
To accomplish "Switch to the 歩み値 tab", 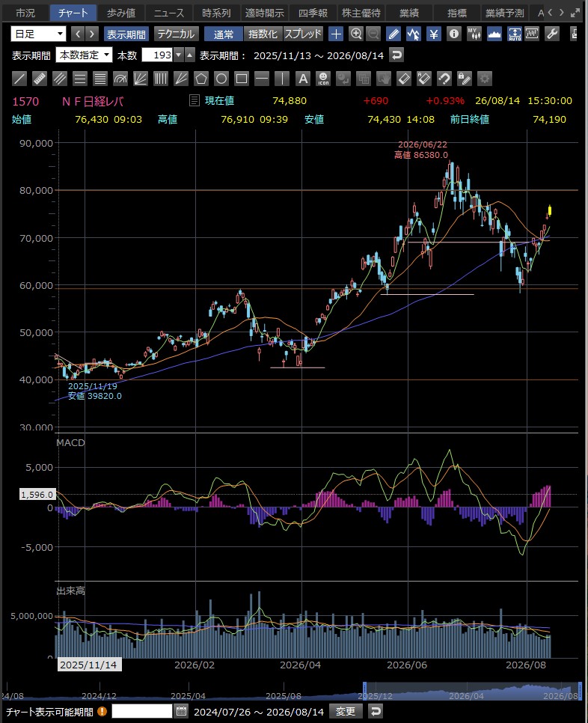I will coord(120,13).
